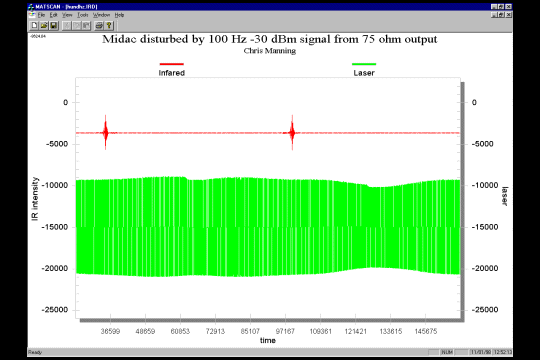Open the File menu
This screenshot has width=540, height=360.
point(41,15)
